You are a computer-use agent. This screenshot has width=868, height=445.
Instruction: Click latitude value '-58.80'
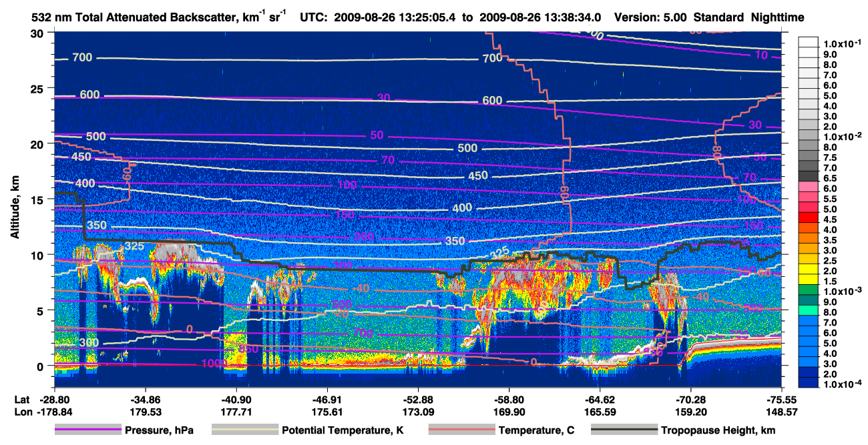[x=509, y=398]
